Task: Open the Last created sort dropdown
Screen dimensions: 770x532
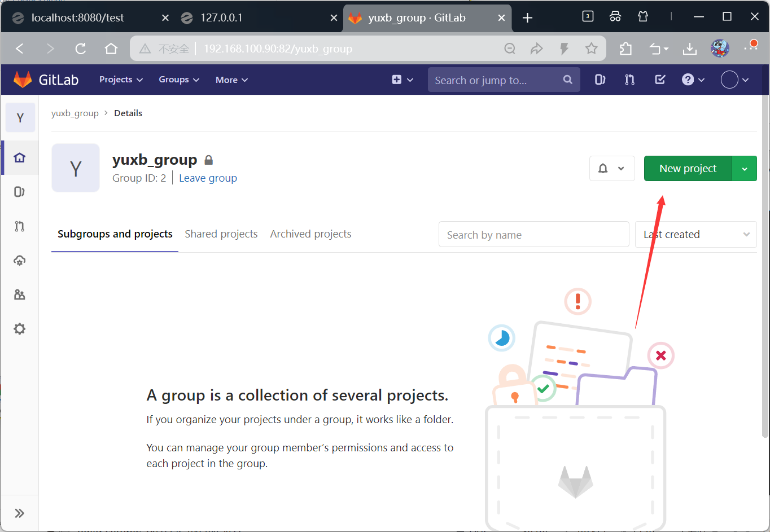Action: [696, 234]
